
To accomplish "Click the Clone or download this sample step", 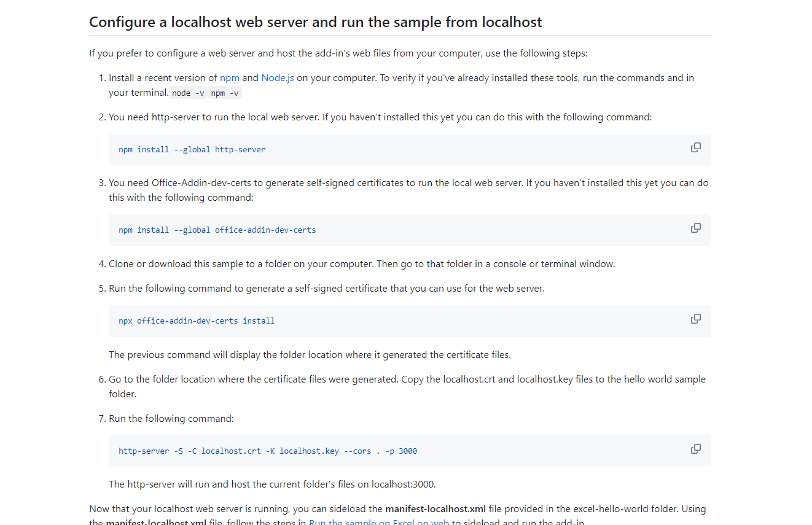I will (x=362, y=264).
